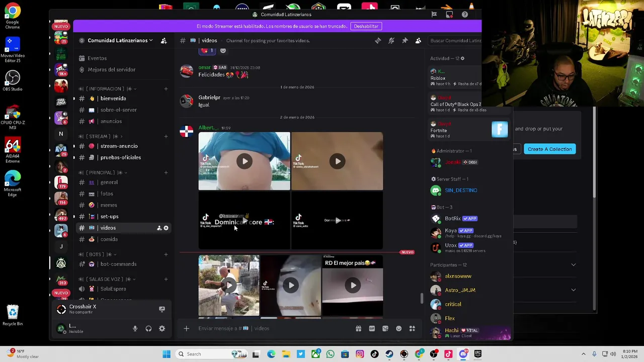This screenshot has width=644, height=362.
Task: Add a channel to the PRINCIPAL category
Action: click(x=166, y=172)
